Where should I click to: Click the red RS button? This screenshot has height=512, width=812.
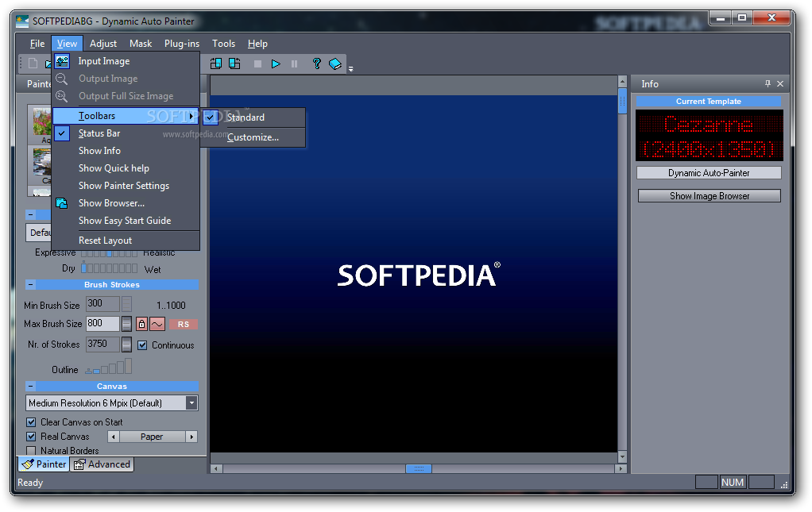(x=184, y=324)
